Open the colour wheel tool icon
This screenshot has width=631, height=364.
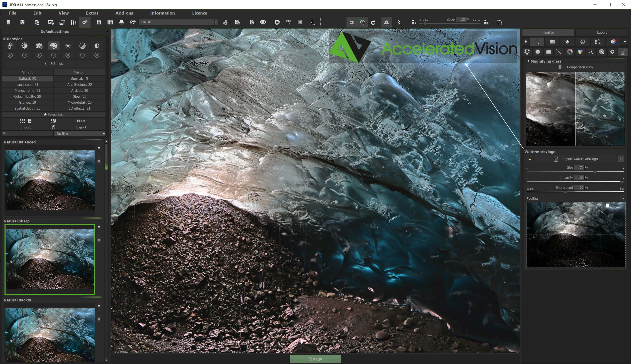(570, 52)
